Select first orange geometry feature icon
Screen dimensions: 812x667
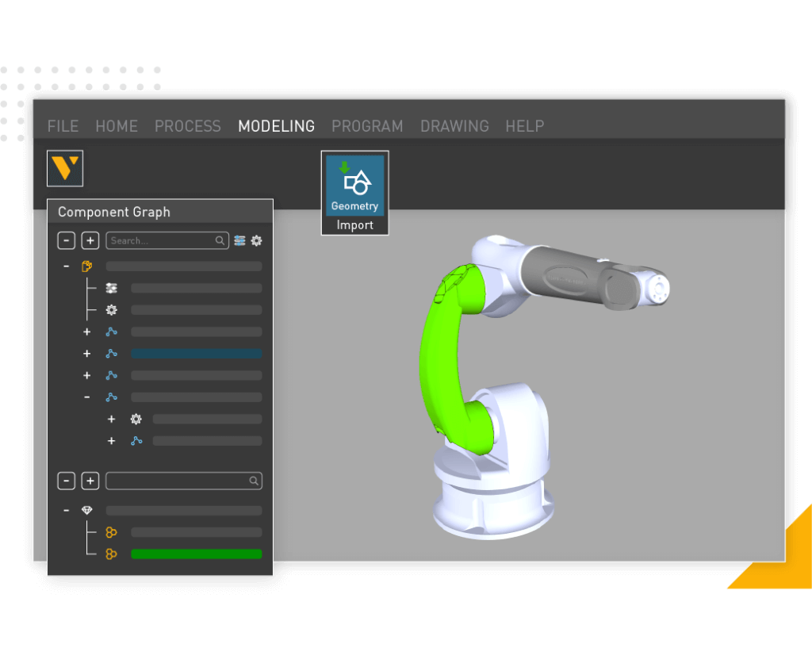click(x=111, y=532)
